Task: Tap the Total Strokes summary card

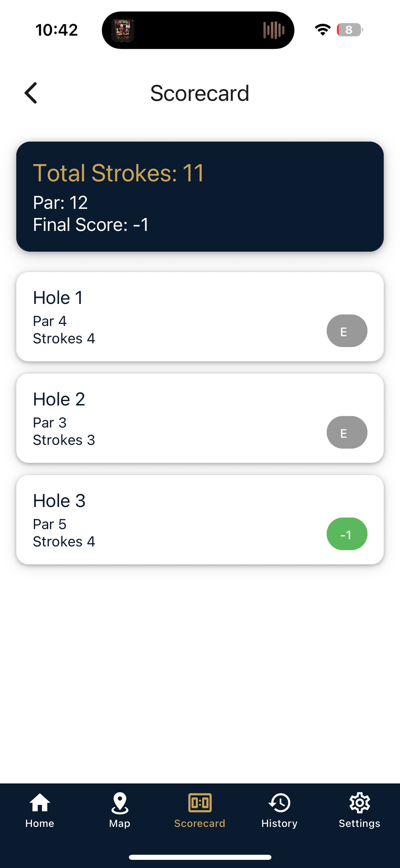Action: (x=200, y=197)
